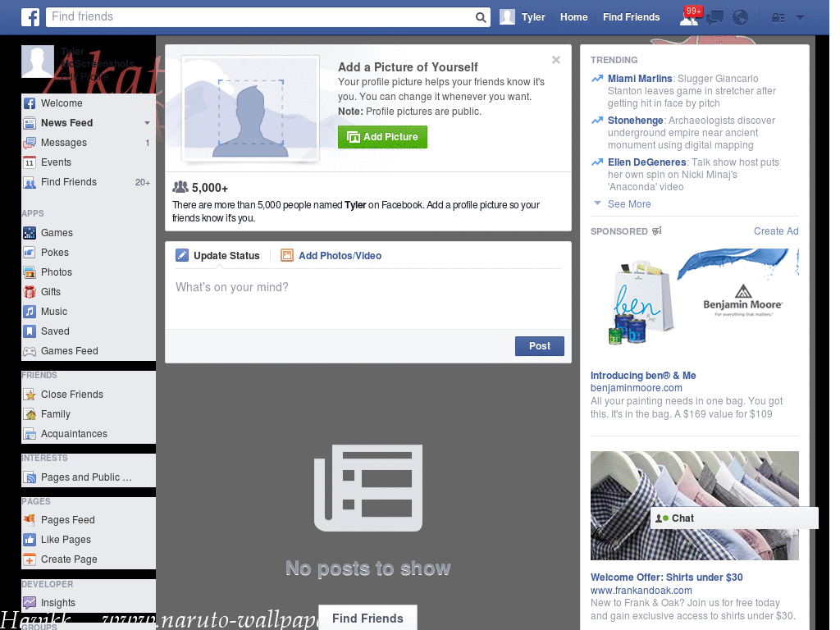Viewport: 840px width, 630px height.
Task: Open Find Friends in top navigation
Action: 631,17
